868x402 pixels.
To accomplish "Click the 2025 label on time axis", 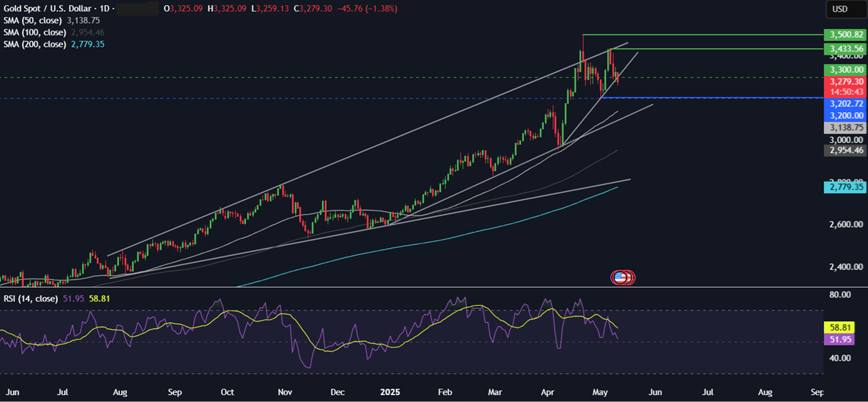I will [391, 391].
